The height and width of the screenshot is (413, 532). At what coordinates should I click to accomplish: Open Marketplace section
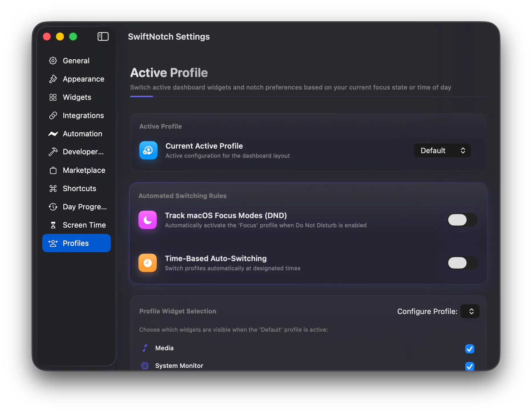tap(76, 170)
